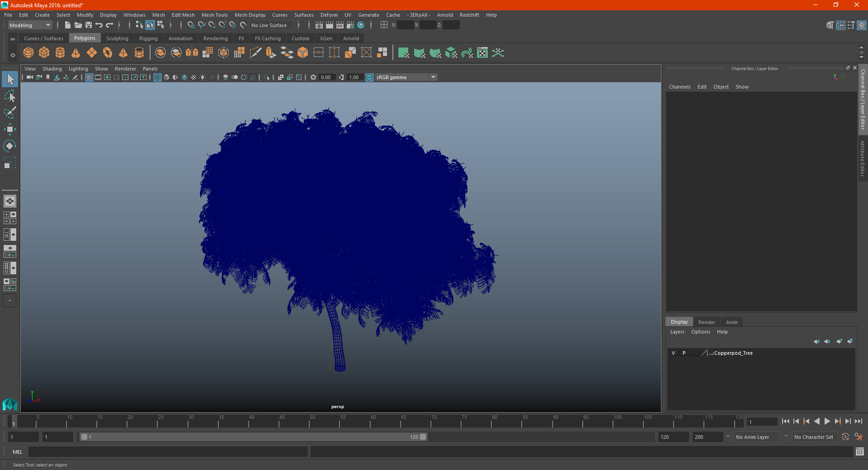Click the time range slider bar

[253, 437]
